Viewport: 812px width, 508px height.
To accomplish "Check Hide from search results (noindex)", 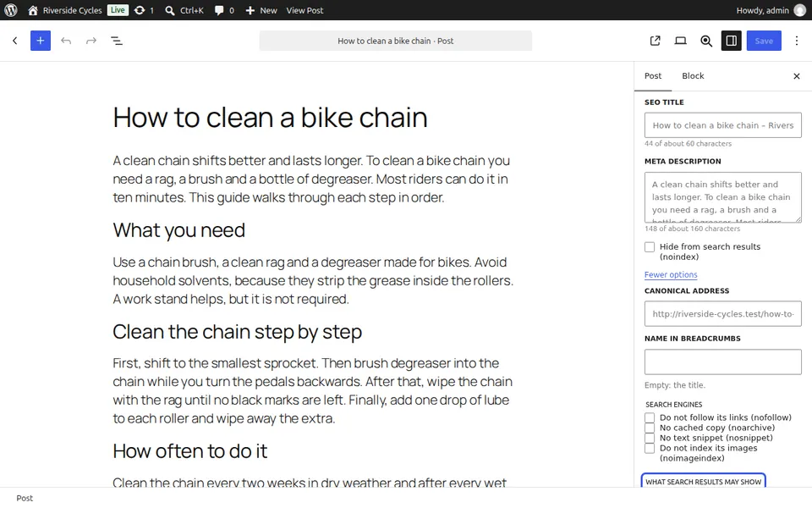I will pos(650,247).
